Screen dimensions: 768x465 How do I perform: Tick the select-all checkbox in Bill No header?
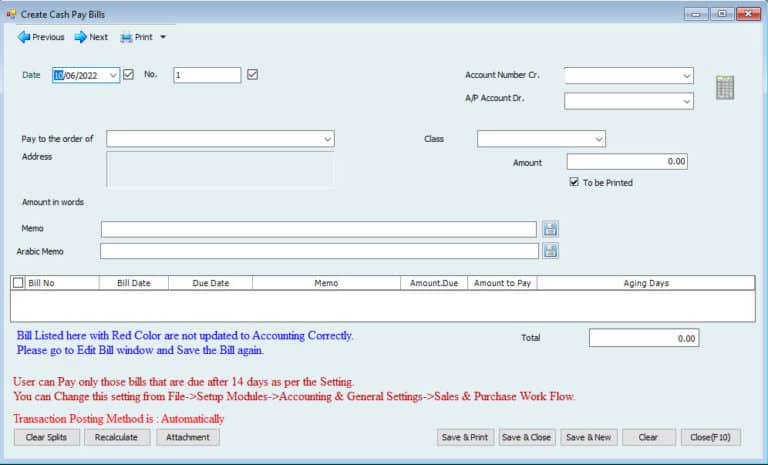pos(18,283)
